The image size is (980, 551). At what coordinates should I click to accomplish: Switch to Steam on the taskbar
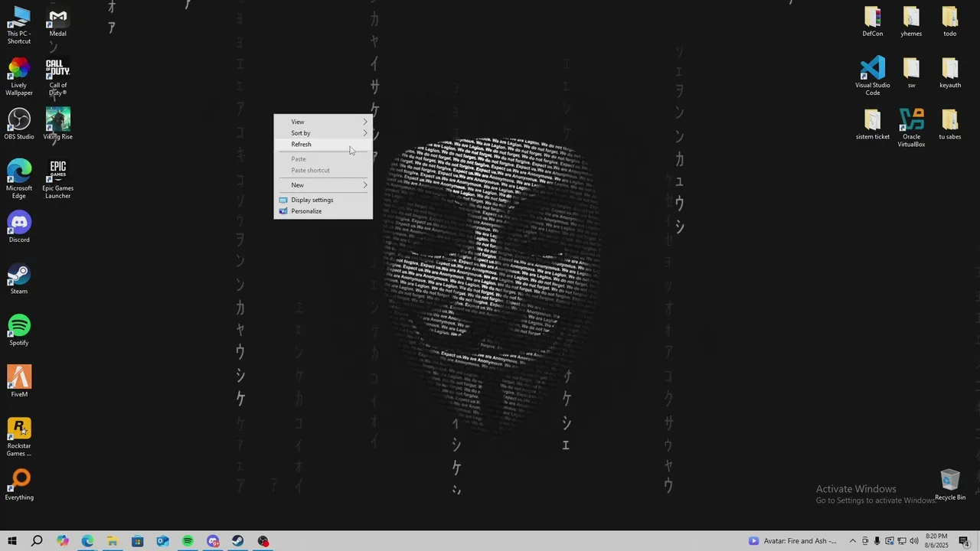[238, 541]
